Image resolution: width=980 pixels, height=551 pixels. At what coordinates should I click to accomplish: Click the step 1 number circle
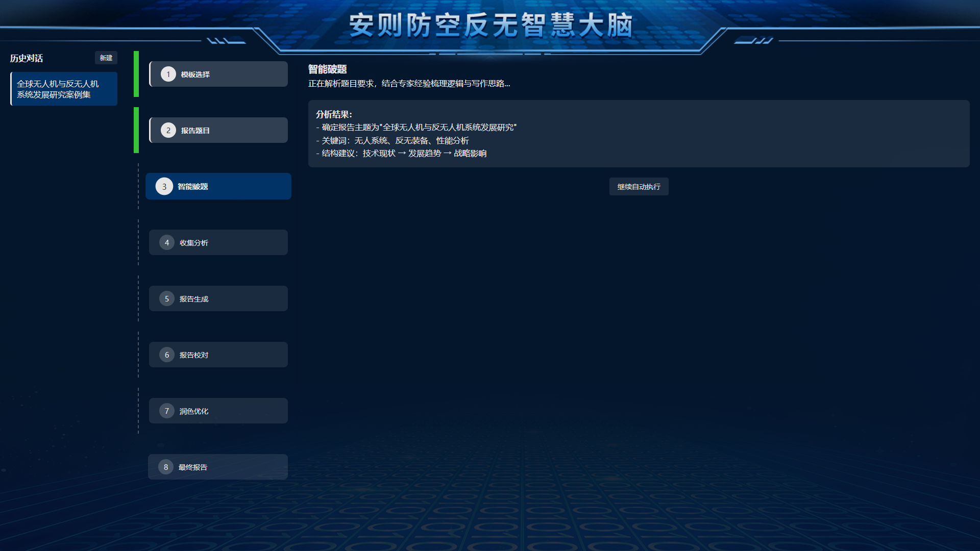point(168,74)
